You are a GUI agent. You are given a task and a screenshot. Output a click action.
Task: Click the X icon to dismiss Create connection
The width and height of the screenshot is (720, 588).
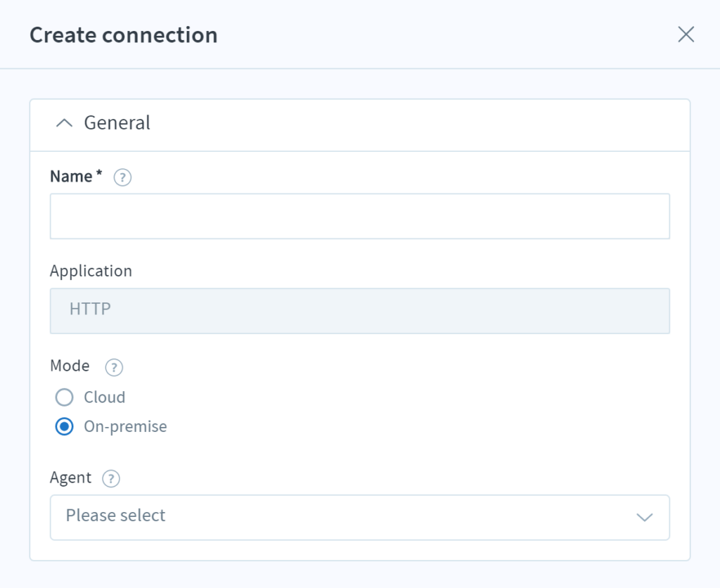tap(686, 34)
